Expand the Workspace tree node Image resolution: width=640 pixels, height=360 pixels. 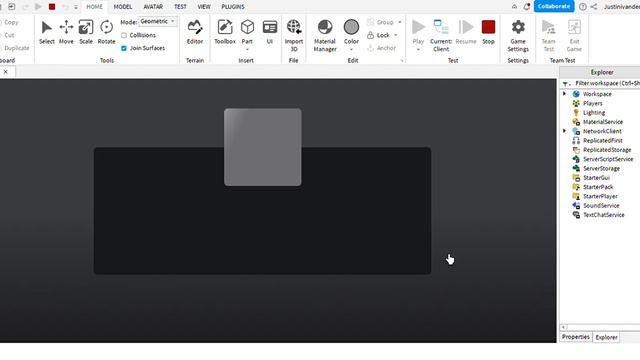pyautogui.click(x=565, y=94)
